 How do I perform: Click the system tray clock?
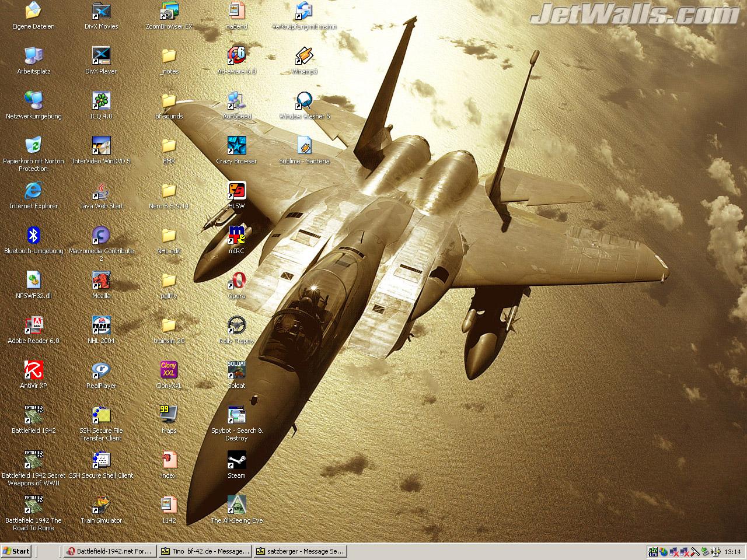pyautogui.click(x=732, y=552)
